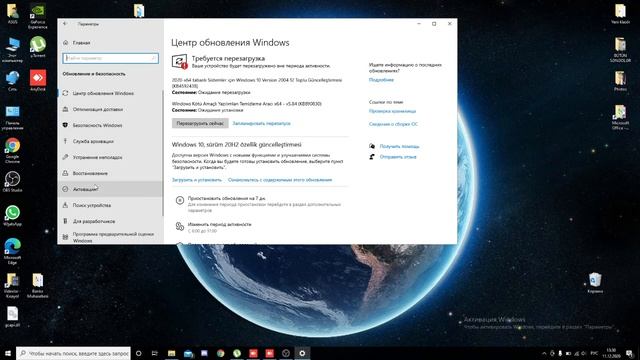Viewport: 640px width, 360px height.
Task: Open Устранение неполадок section
Action: click(x=110, y=157)
